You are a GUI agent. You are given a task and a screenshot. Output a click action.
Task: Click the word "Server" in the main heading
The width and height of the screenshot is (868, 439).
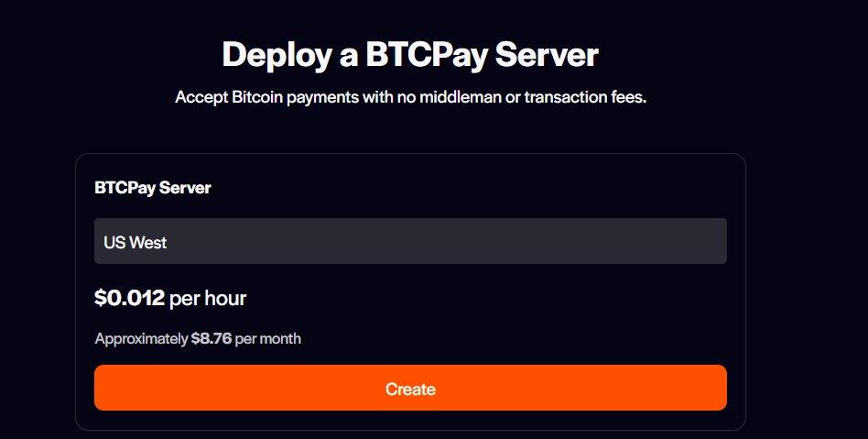(x=547, y=55)
